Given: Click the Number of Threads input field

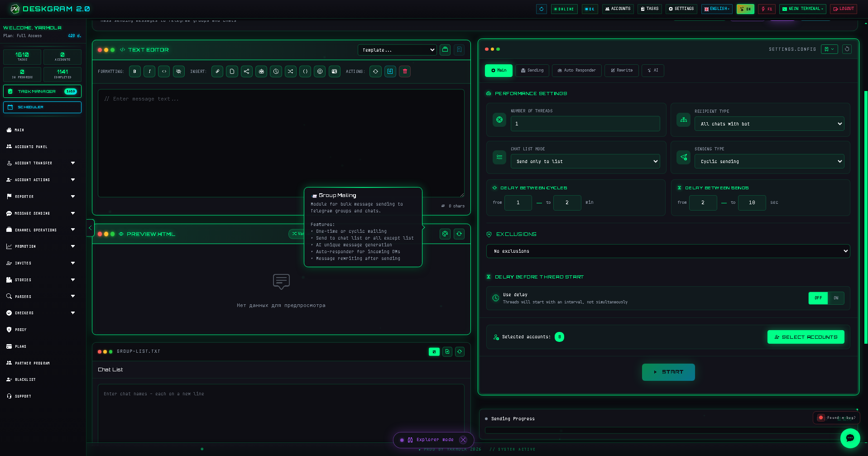Looking at the screenshot, I should pyautogui.click(x=585, y=124).
